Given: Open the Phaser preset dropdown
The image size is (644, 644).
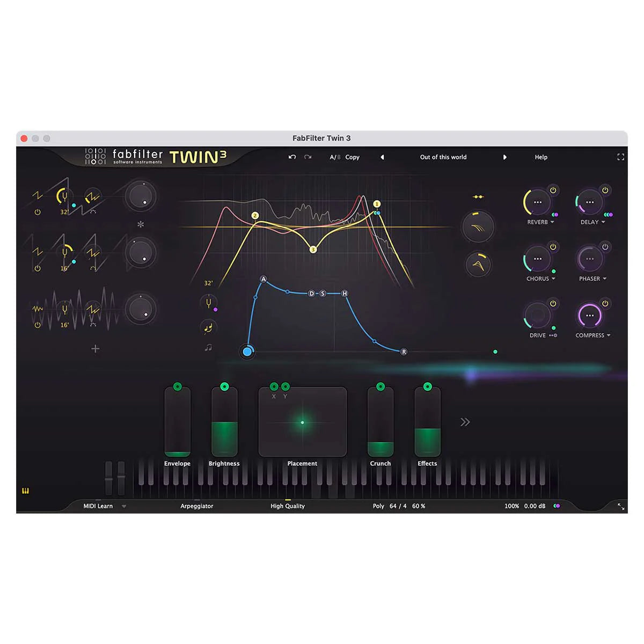Looking at the screenshot, I should click(x=605, y=278).
